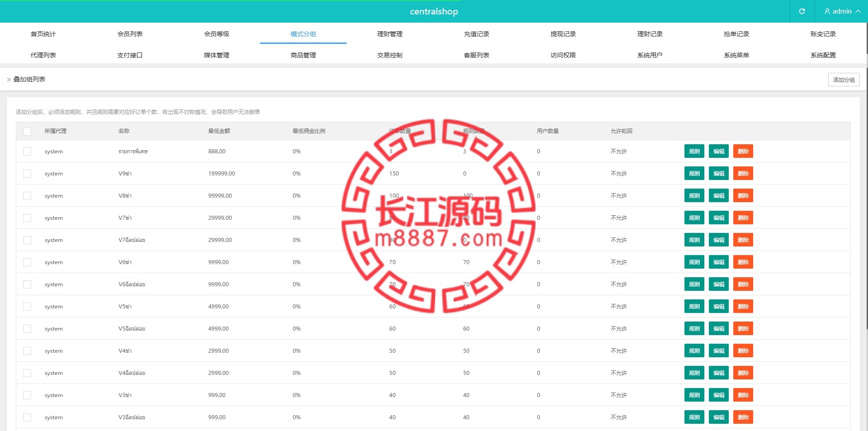Open 抢单记录 tab
Image resolution: width=868 pixels, height=431 pixels.
pyautogui.click(x=736, y=34)
